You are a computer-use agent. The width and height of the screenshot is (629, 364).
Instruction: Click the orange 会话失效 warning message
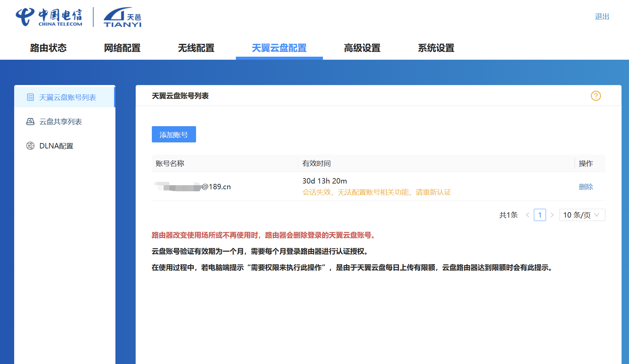tap(377, 192)
